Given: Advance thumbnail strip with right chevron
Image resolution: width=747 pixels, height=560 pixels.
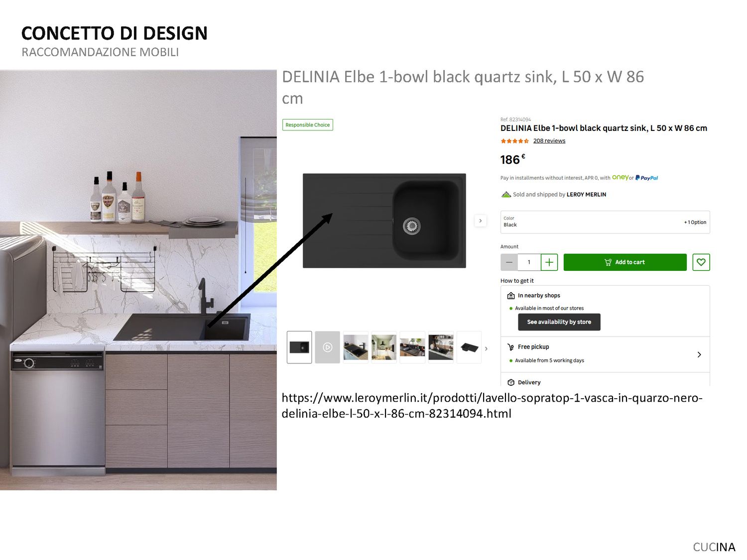Looking at the screenshot, I should (x=486, y=348).
